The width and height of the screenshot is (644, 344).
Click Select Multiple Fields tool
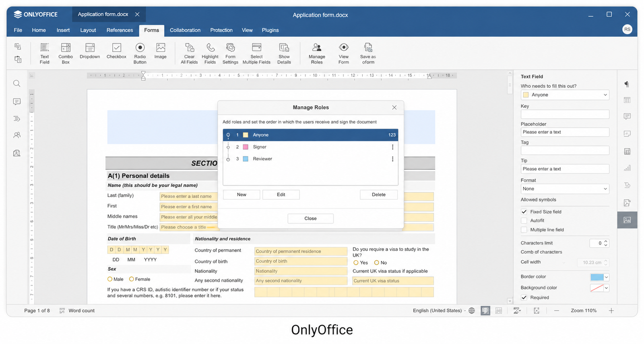[x=256, y=53]
